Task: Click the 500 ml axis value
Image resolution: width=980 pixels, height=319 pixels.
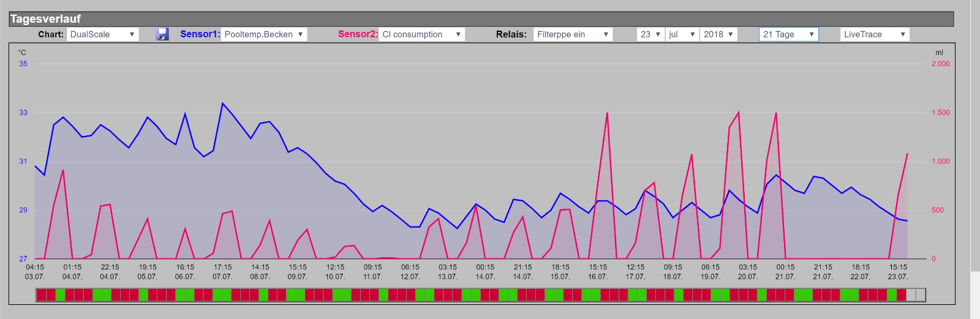Action: coord(938,210)
